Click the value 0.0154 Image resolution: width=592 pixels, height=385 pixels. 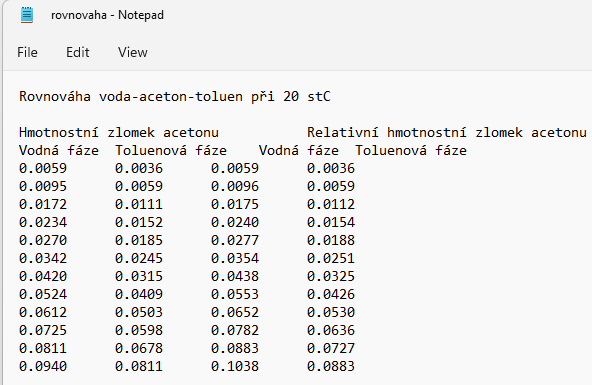coord(331,222)
